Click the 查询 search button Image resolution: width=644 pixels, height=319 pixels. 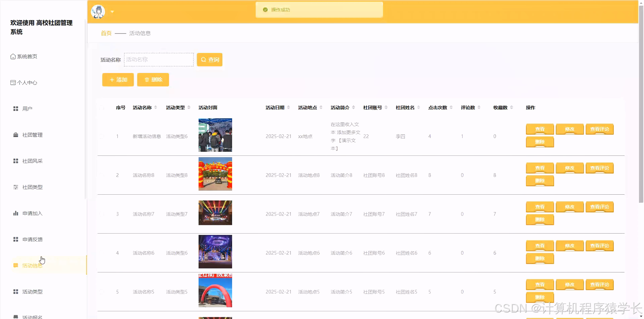(210, 60)
